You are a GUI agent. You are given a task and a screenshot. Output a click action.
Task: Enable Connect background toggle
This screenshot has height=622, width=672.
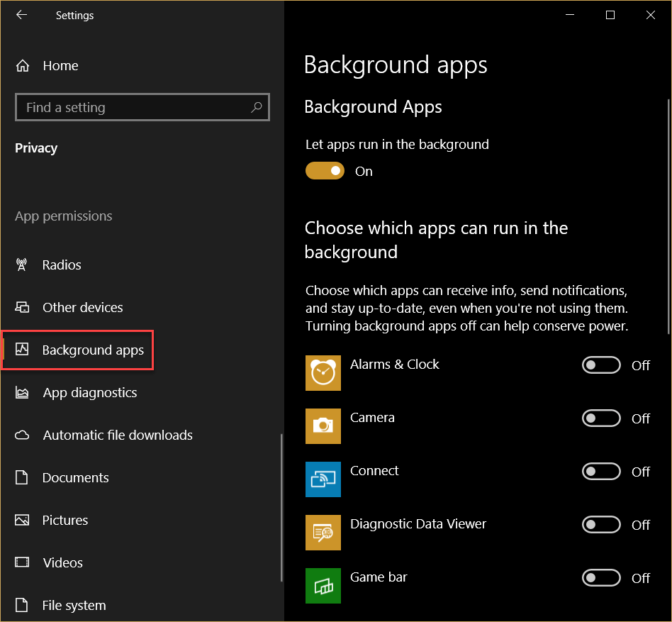(x=601, y=472)
